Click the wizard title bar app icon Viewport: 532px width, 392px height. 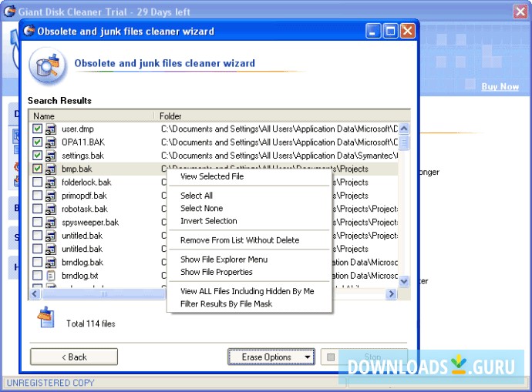click(29, 31)
